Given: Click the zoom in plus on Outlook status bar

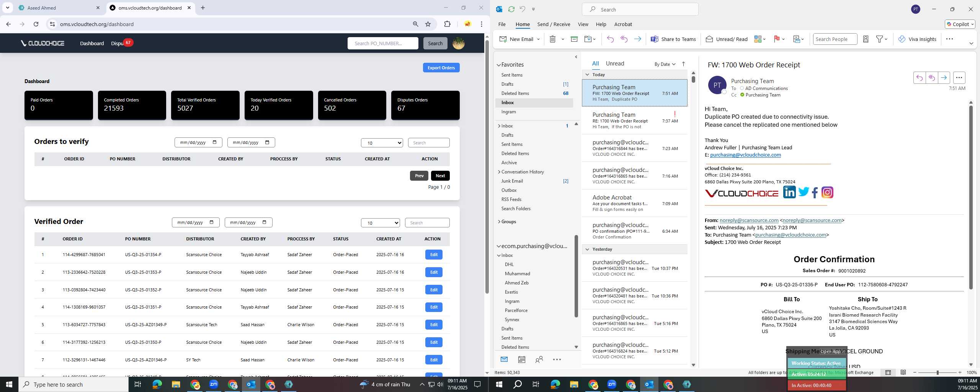Looking at the screenshot, I should click(960, 372).
